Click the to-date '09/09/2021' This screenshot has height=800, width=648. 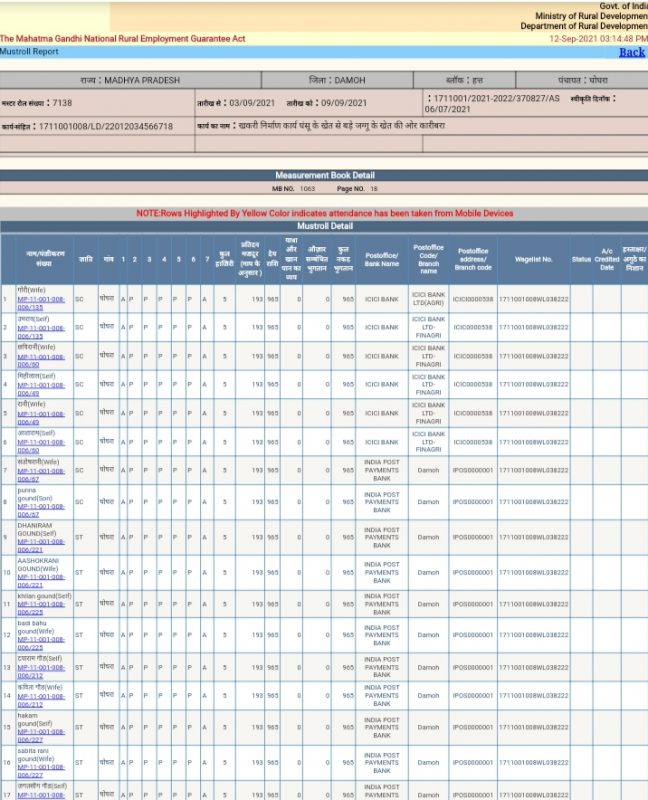(344, 103)
